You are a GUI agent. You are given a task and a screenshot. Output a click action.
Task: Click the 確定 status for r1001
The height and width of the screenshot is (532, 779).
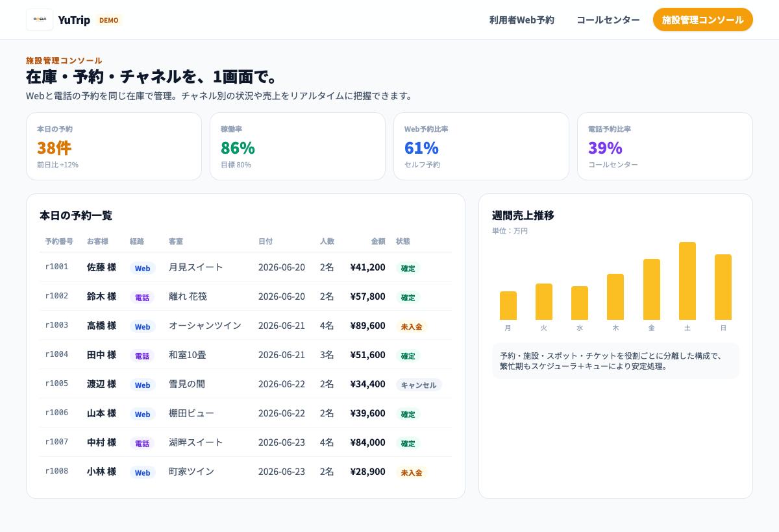point(408,268)
